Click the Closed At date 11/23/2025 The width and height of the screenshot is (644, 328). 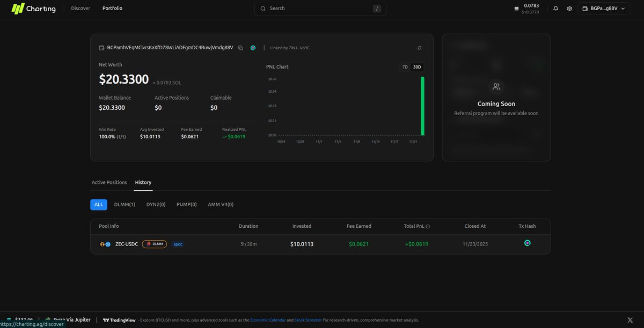click(x=475, y=244)
